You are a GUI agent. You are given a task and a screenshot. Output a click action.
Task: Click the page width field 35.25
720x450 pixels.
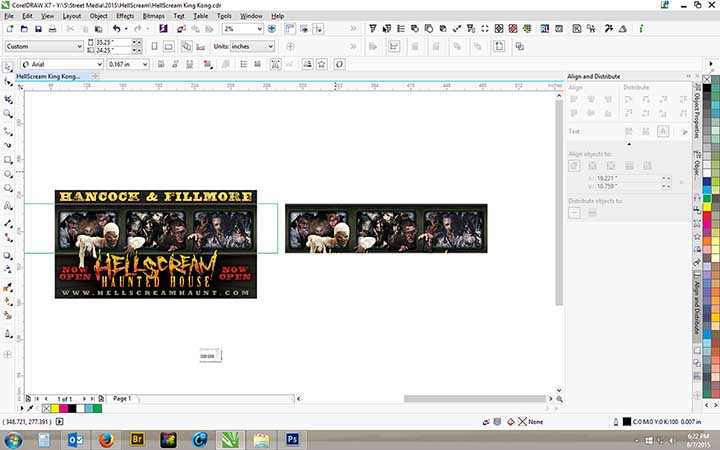click(113, 42)
